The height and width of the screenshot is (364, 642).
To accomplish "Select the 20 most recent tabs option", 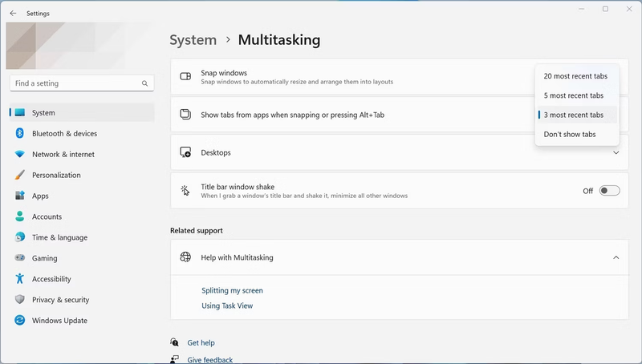I will tap(575, 76).
